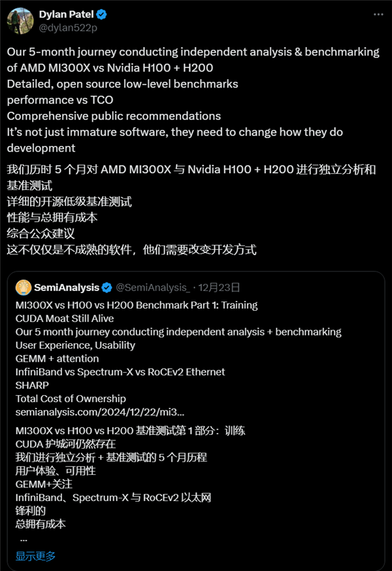Image resolution: width=392 pixels, height=571 pixels.
Task: Click the Chinese translation text in main tweet
Action: pos(131,203)
